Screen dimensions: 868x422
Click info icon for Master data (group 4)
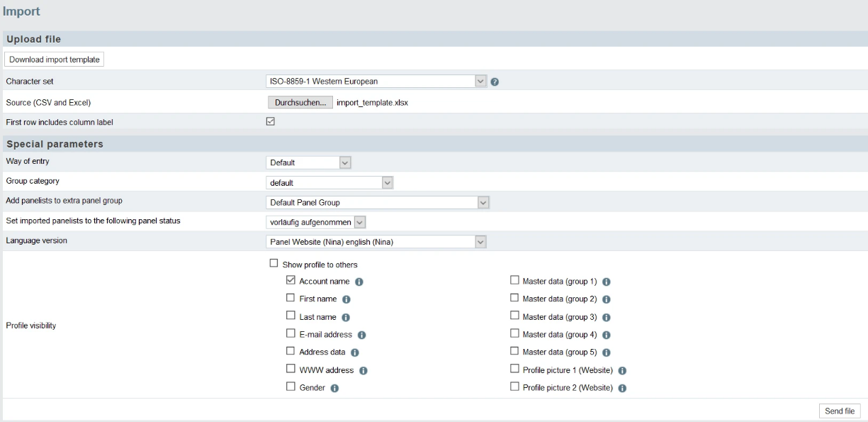(607, 335)
